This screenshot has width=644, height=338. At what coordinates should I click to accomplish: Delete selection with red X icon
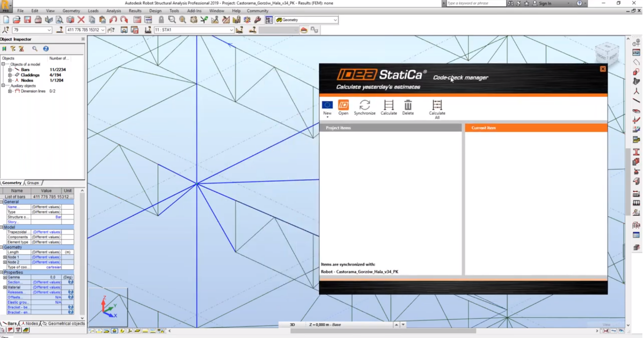click(81, 20)
